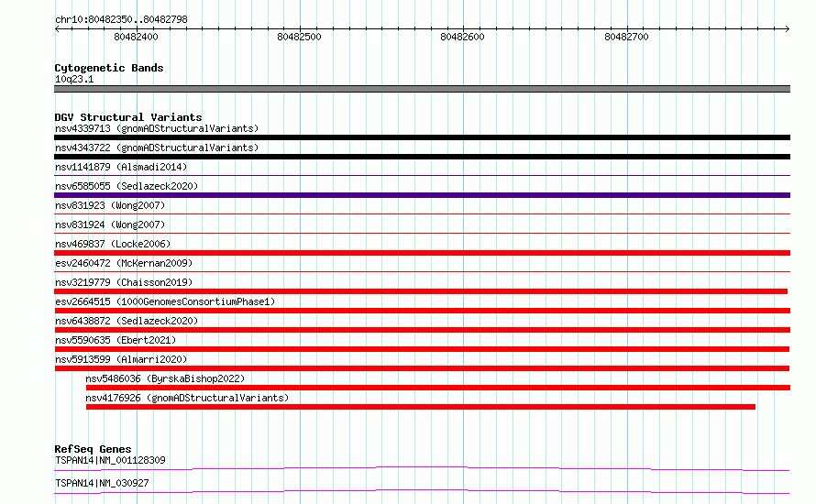This screenshot has height=504, width=816.
Task: Open TSPAN14|NM_030927 gene label
Action: point(102,483)
